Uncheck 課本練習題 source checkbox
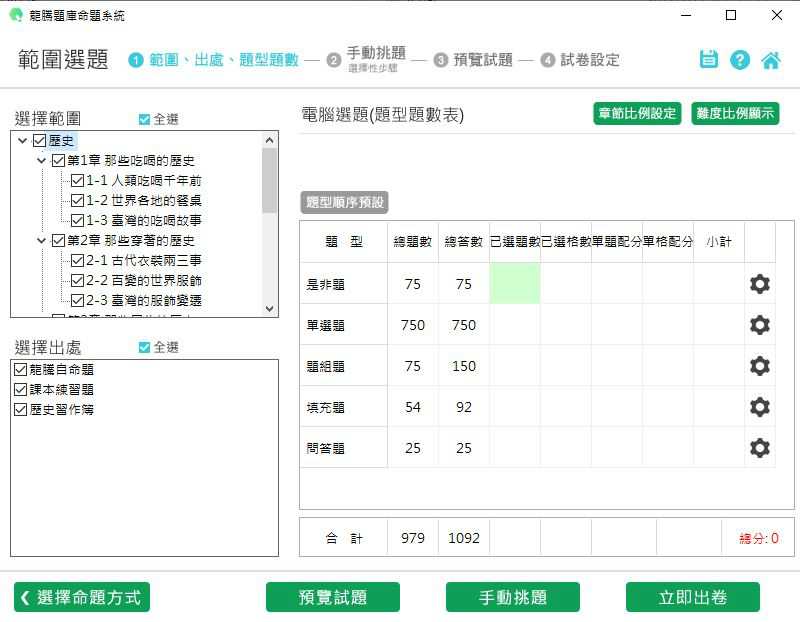This screenshot has width=800, height=622. coord(20,390)
